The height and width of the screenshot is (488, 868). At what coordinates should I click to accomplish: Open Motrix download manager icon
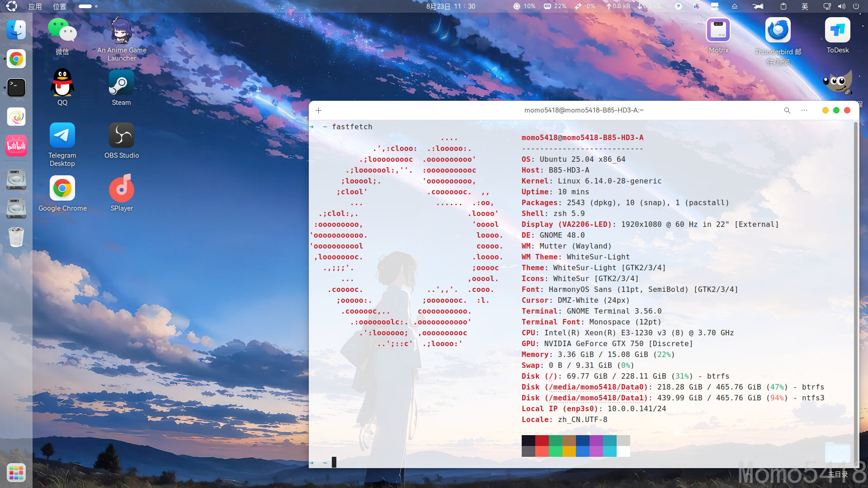(718, 31)
